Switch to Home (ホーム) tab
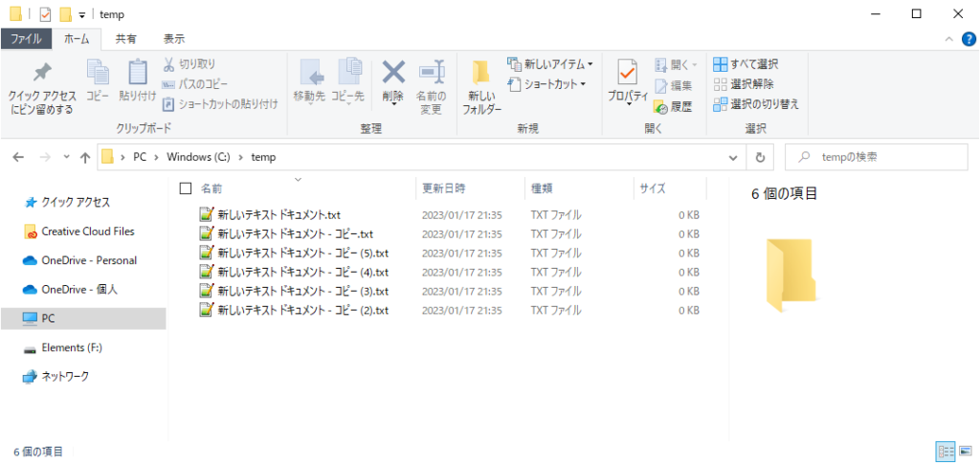 pyautogui.click(x=77, y=38)
